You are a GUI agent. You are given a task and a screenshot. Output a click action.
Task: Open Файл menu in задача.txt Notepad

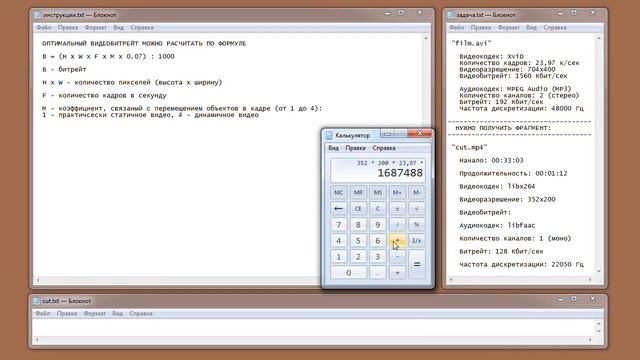(457, 28)
